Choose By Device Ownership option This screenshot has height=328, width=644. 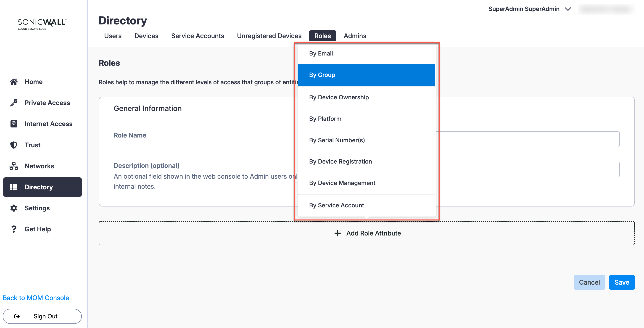(x=339, y=97)
